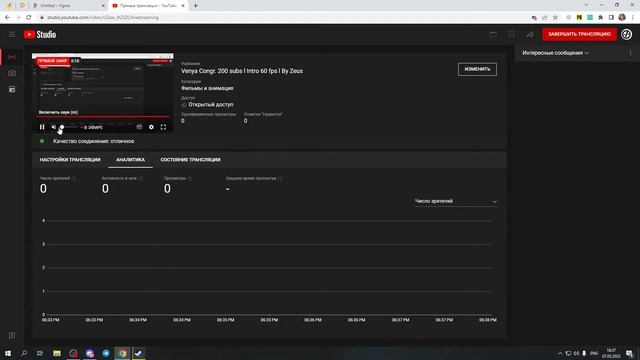Click the live preview thumbnail
The height and width of the screenshot is (360, 640).
[103, 93]
